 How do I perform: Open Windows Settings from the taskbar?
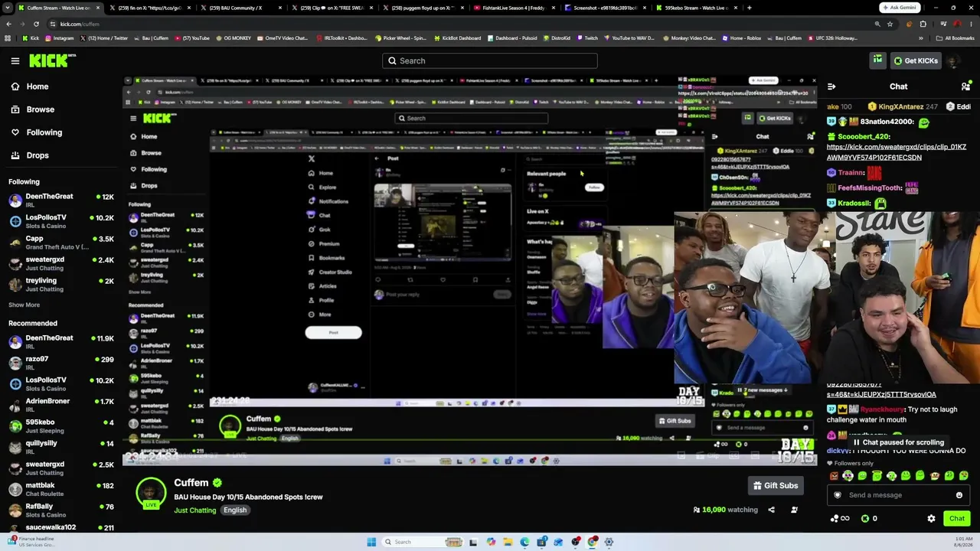coord(609,542)
